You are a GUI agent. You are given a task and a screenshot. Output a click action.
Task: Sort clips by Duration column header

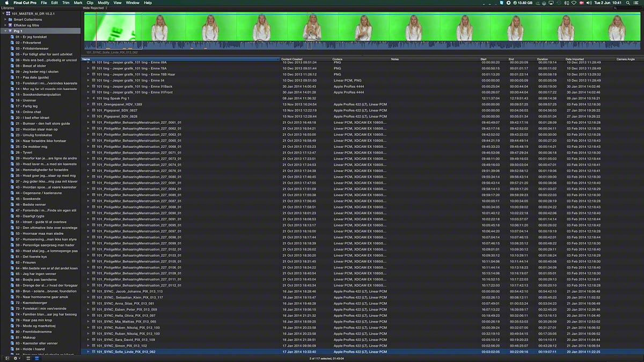550,58
